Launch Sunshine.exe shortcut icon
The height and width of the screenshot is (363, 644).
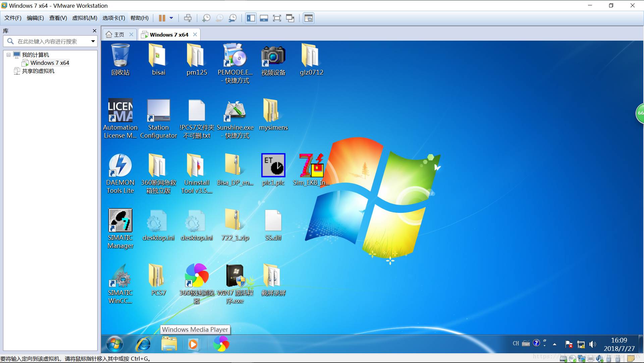tap(235, 119)
